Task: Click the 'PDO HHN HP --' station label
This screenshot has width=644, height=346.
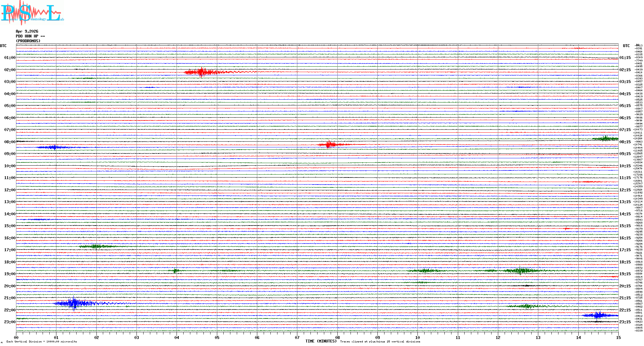Action: (x=30, y=36)
